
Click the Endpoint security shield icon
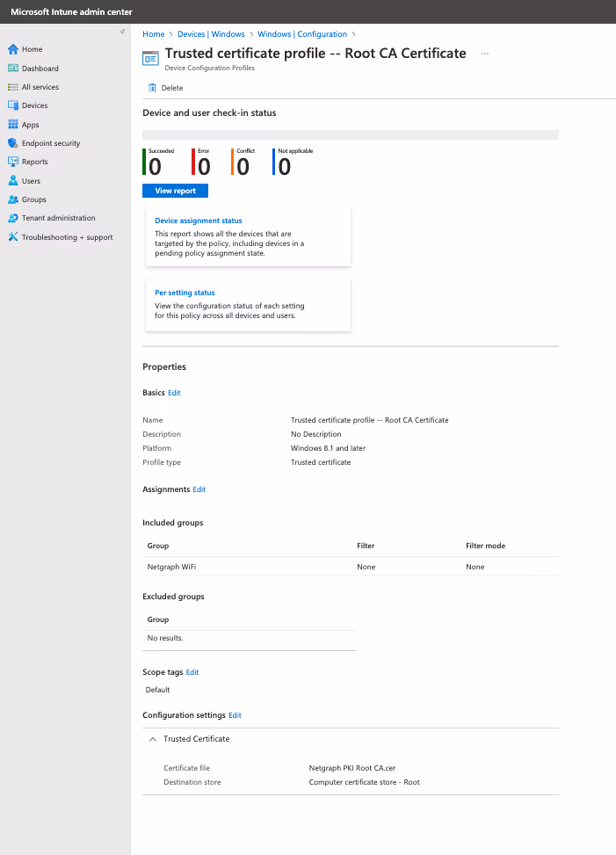13,143
